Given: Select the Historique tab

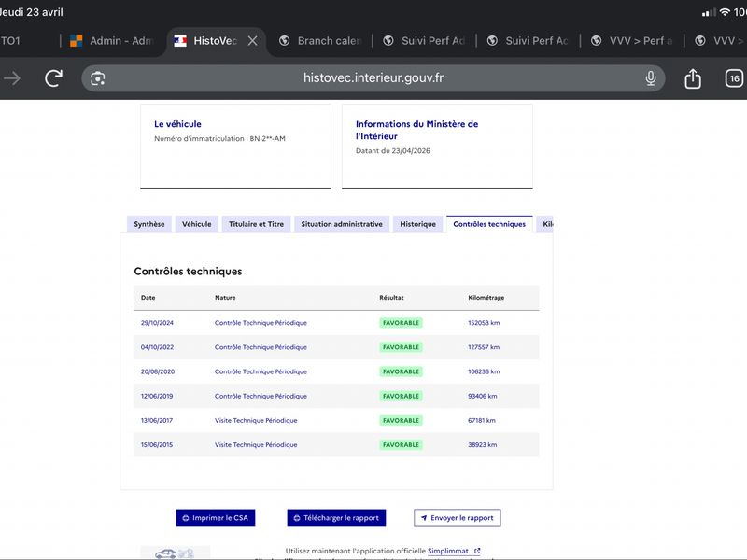Looking at the screenshot, I should [417, 224].
